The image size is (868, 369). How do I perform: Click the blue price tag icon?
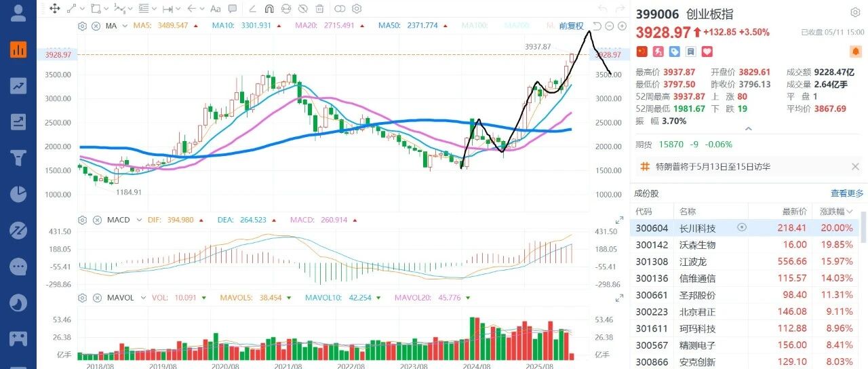coord(674,52)
